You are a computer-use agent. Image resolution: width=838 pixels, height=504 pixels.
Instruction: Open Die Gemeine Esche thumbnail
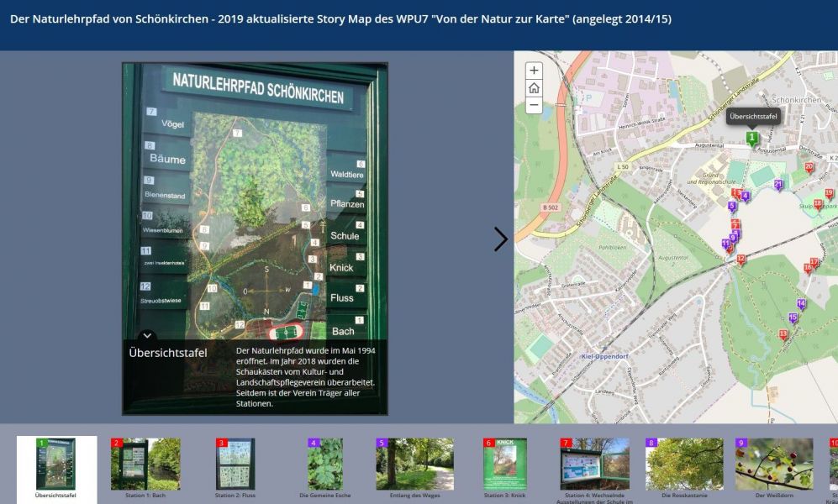click(x=325, y=465)
